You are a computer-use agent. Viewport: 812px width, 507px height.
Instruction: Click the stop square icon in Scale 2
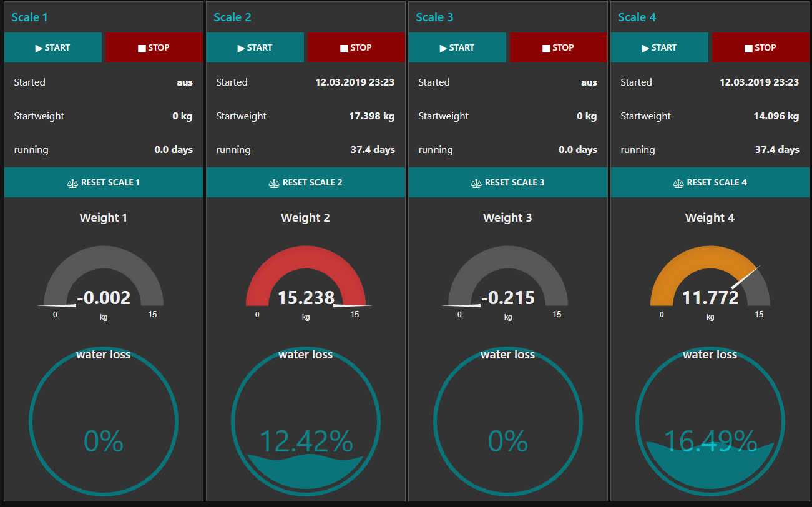344,48
